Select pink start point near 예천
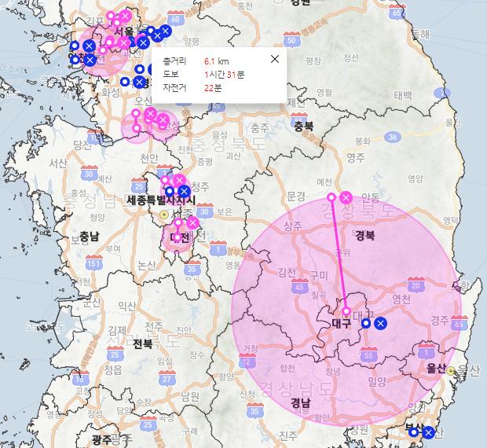Viewport: 487px width, 448px height. [x=331, y=197]
